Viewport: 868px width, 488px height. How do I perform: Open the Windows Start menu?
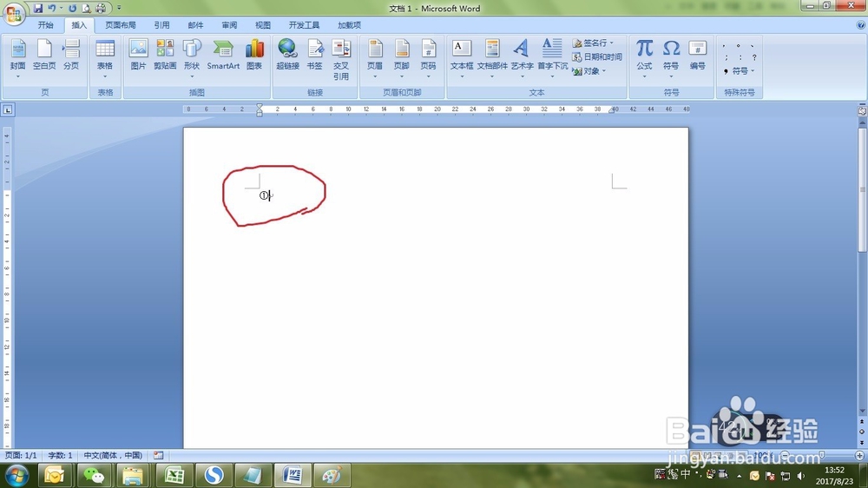pos(16,475)
